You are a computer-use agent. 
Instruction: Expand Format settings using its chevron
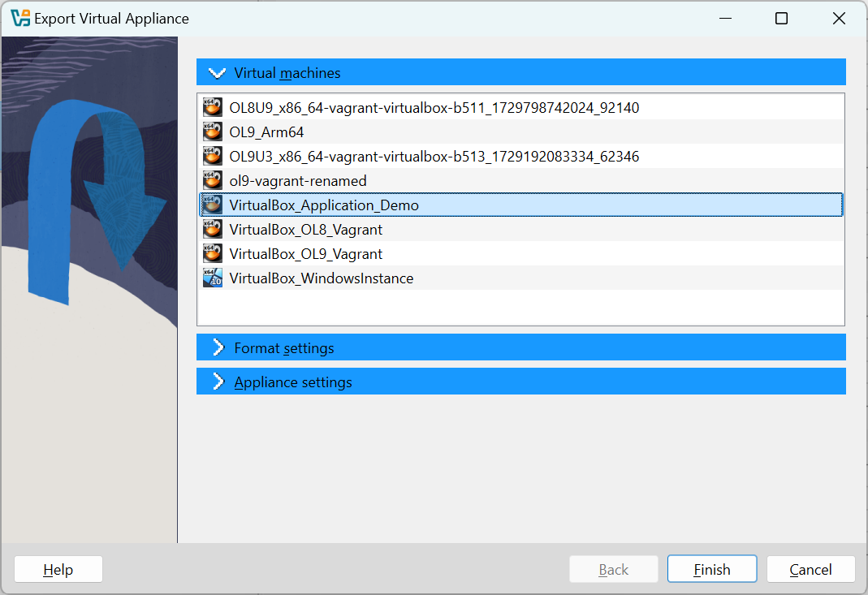point(218,347)
